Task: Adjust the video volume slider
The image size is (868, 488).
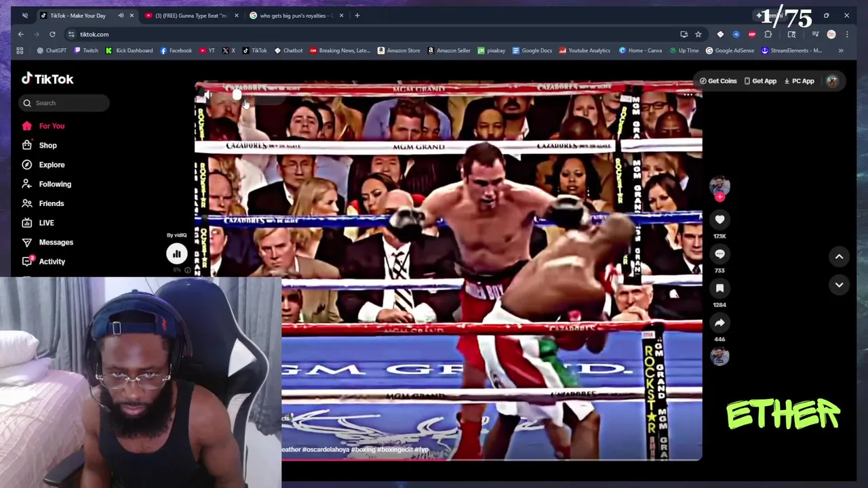Action: pyautogui.click(x=236, y=96)
